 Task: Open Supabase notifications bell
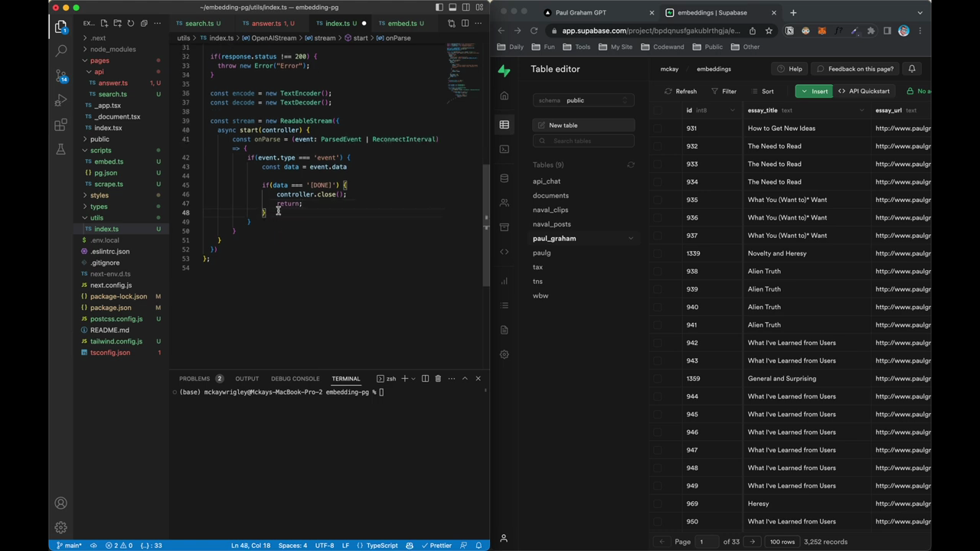point(912,69)
